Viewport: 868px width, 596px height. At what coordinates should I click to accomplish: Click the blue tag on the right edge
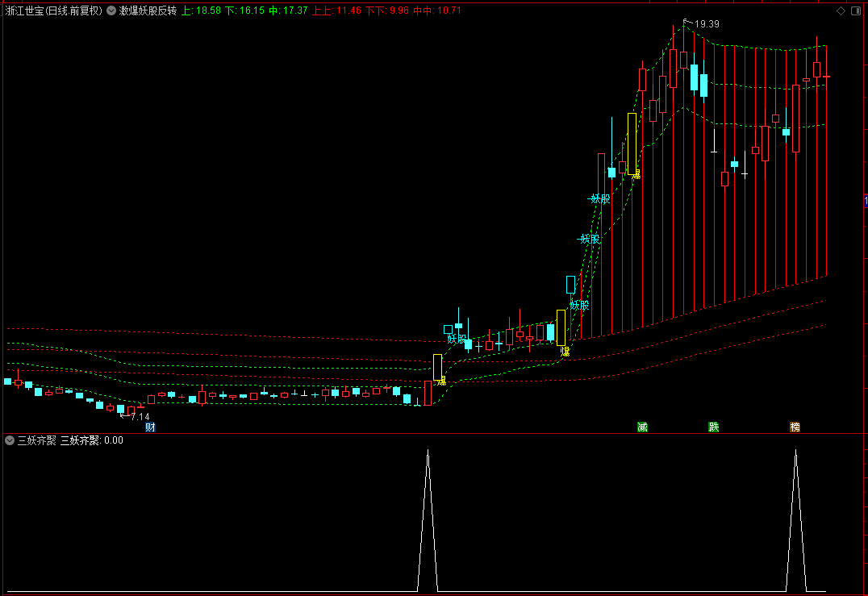click(x=866, y=200)
